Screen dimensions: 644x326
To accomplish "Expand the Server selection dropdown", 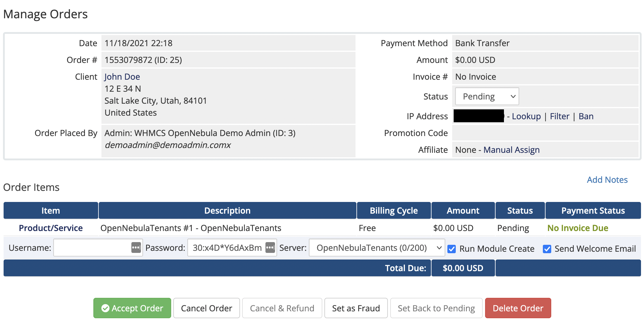I will click(377, 248).
